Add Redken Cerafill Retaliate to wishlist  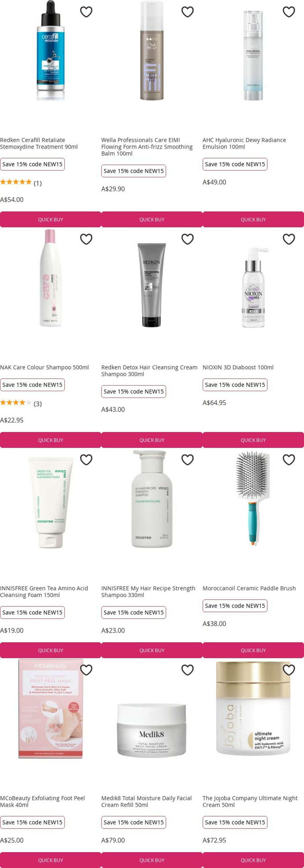(86, 12)
